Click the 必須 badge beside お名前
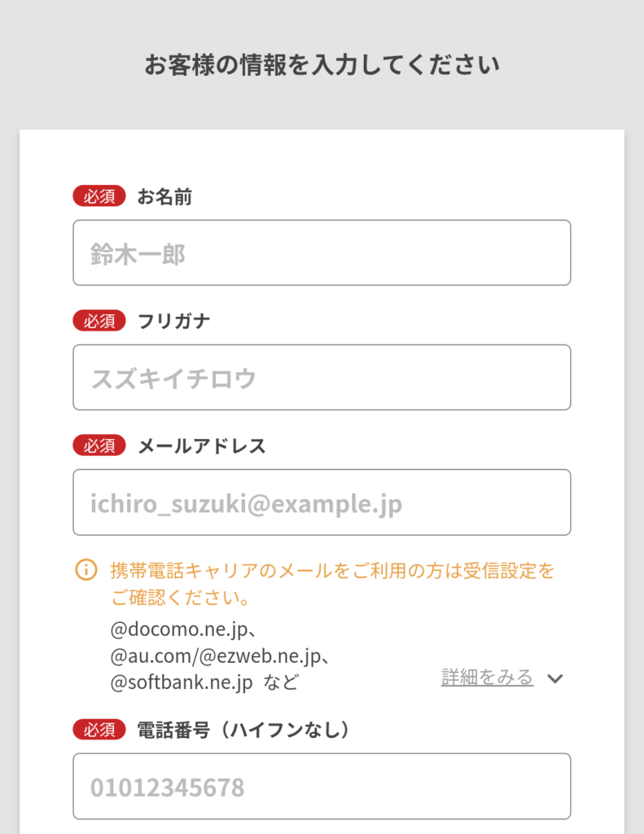The height and width of the screenshot is (834, 644). coord(99,196)
